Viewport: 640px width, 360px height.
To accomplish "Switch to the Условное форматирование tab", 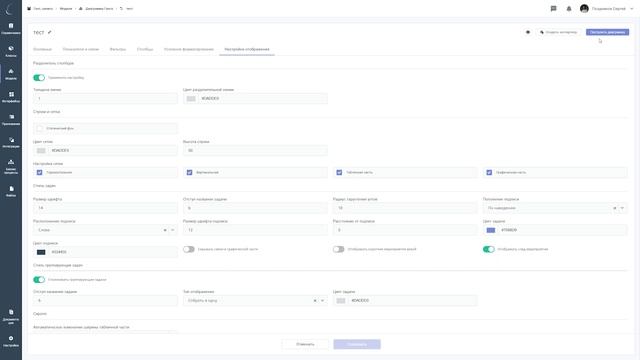I will tap(189, 49).
